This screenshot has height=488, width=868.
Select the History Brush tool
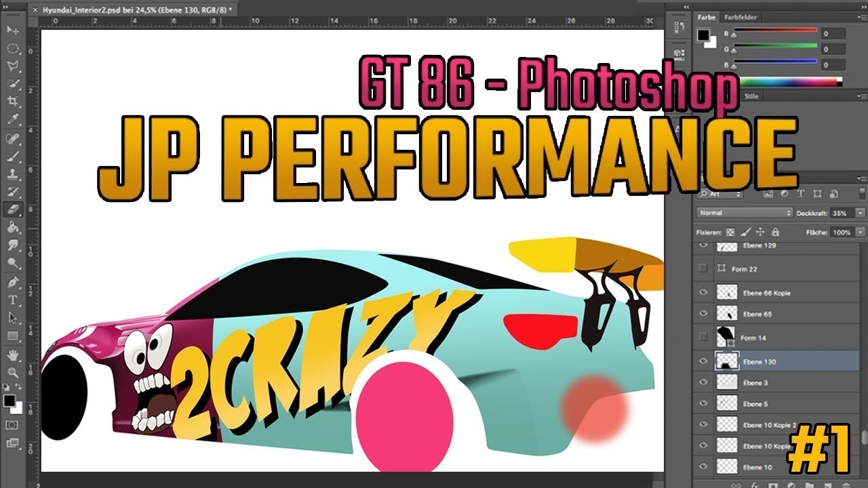(13, 192)
